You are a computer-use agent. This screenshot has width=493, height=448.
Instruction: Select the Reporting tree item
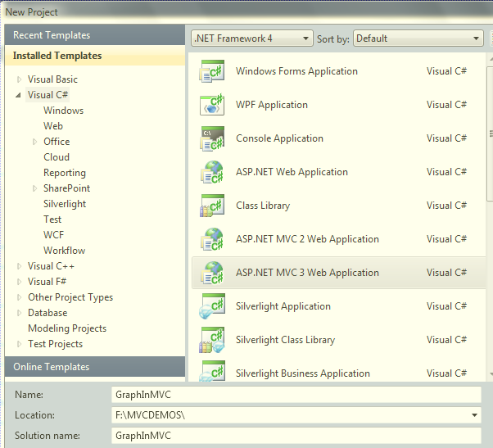(65, 173)
